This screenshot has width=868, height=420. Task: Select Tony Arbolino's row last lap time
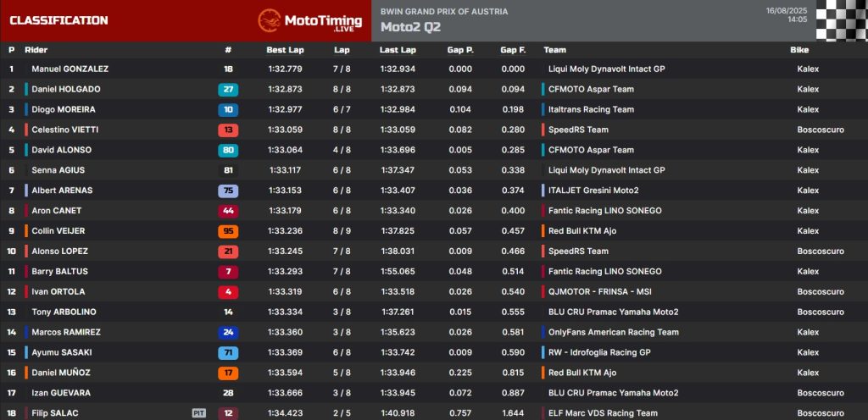(397, 312)
